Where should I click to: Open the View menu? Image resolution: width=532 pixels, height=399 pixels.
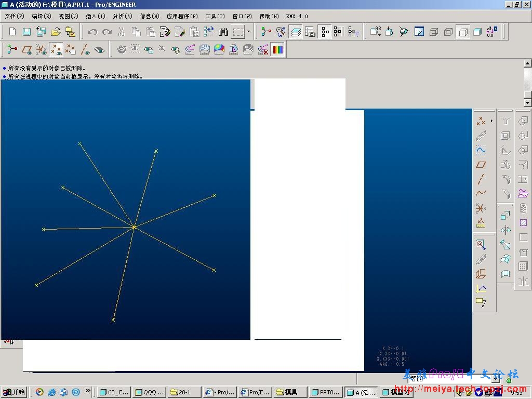pyautogui.click(x=68, y=16)
